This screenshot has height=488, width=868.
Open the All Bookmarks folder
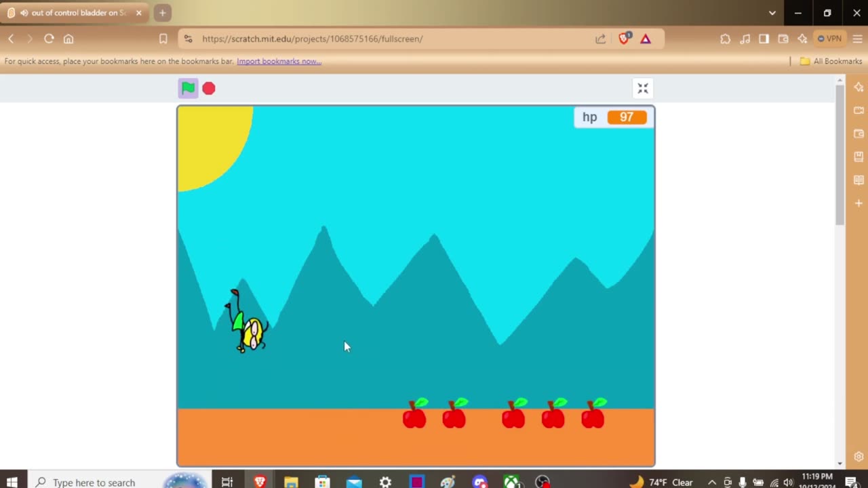pos(831,61)
